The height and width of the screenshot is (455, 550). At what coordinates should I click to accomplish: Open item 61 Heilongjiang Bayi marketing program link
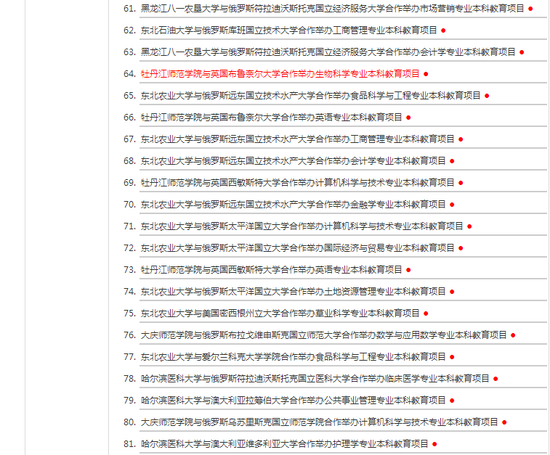pos(333,8)
